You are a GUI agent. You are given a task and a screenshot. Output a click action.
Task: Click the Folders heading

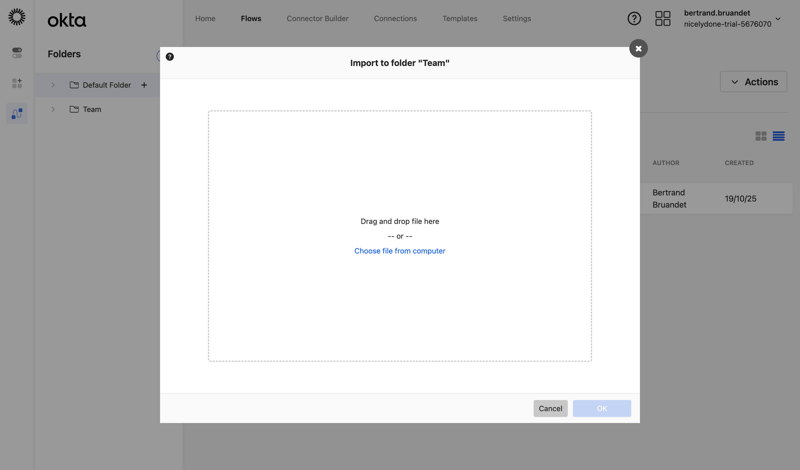[x=64, y=54]
